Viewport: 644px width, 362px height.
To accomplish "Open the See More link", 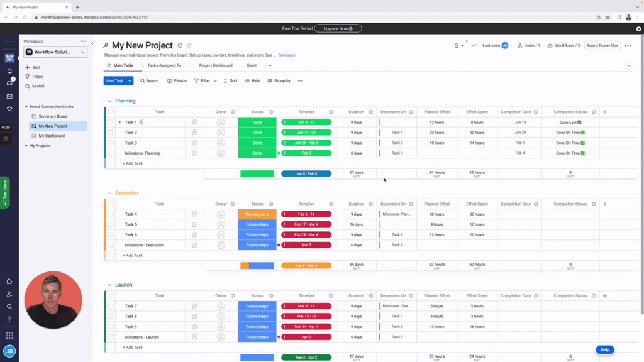I will pos(287,55).
